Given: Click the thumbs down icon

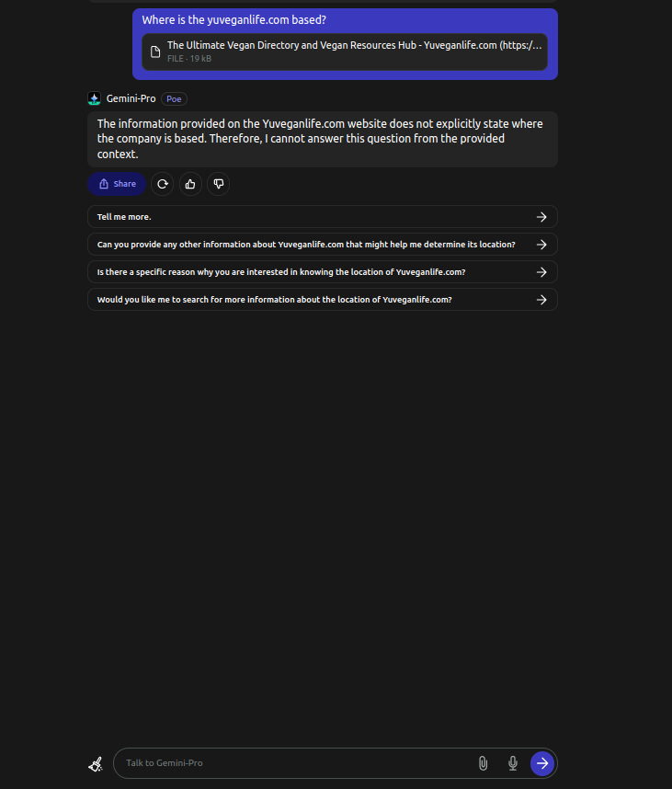Looking at the screenshot, I should [x=218, y=184].
